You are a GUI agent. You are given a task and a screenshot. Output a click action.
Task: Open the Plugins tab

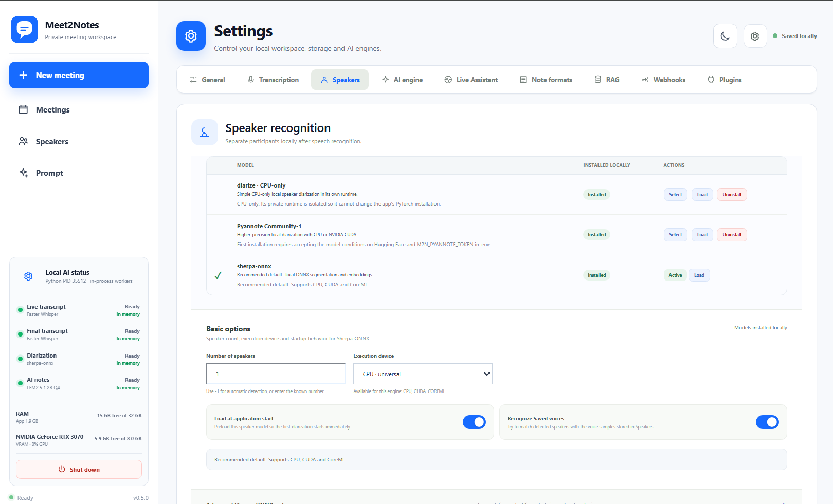pyautogui.click(x=725, y=80)
